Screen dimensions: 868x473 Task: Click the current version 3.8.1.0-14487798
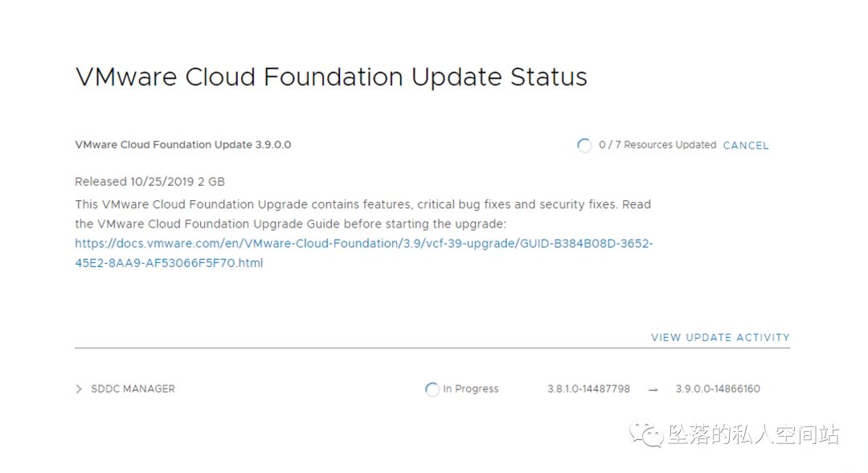click(x=588, y=389)
